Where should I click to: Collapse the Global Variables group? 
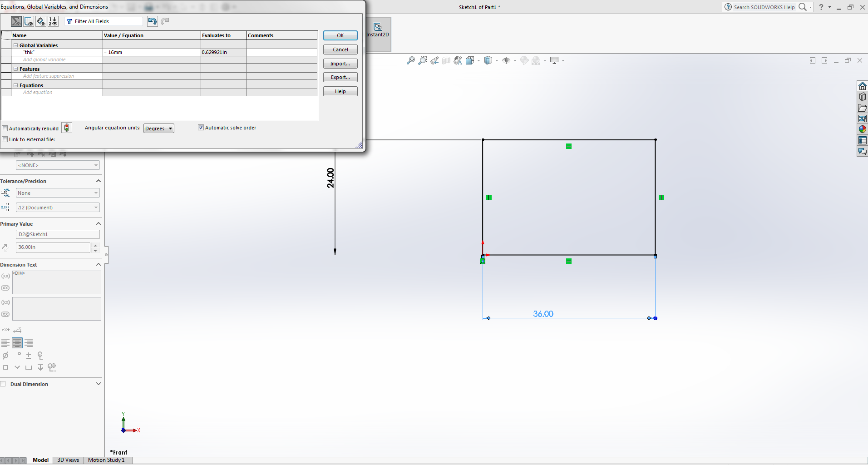[15, 45]
